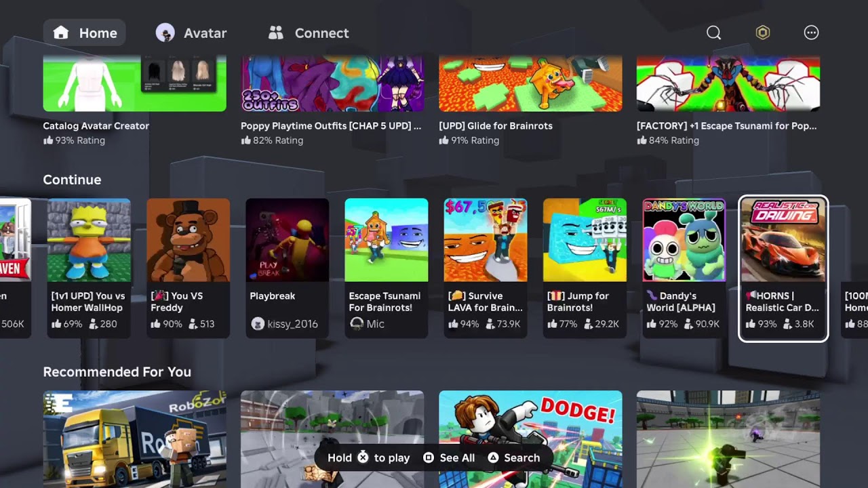
Task: Click the people icon beside Connect
Action: (275, 33)
